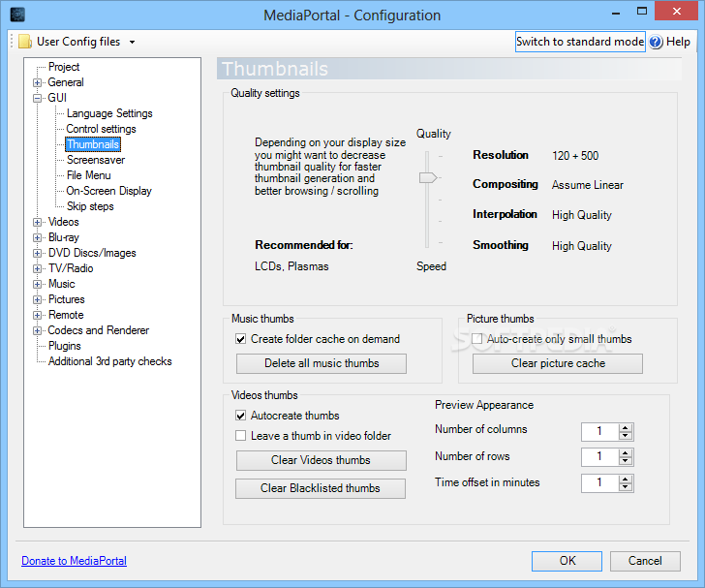
Task: Expand the Pictures tree node
Action: [x=38, y=299]
